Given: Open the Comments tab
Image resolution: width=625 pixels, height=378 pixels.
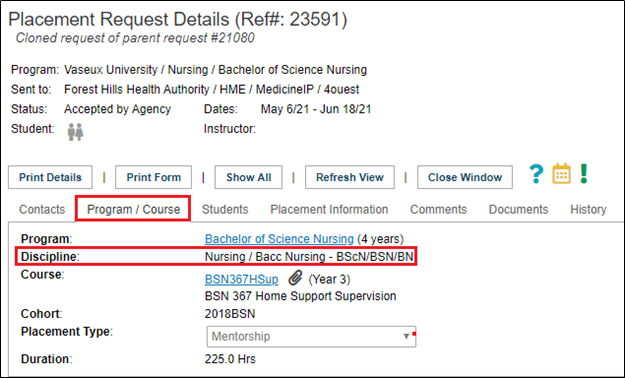Looking at the screenshot, I should (438, 209).
